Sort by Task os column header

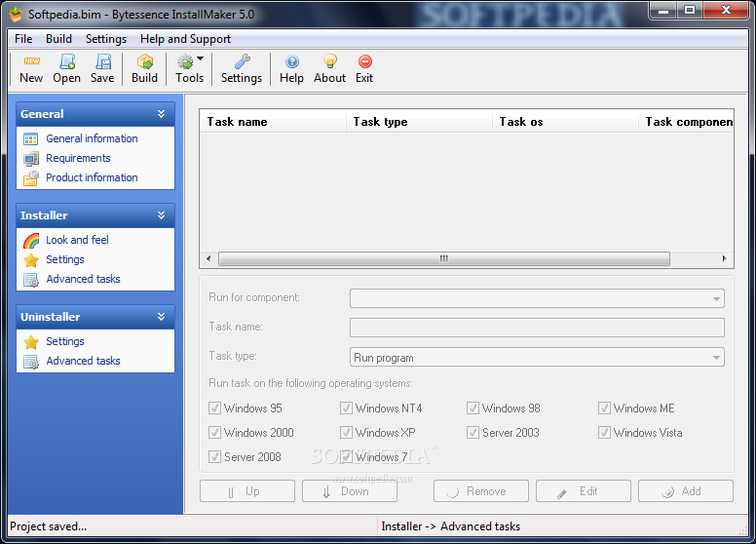coord(566,122)
